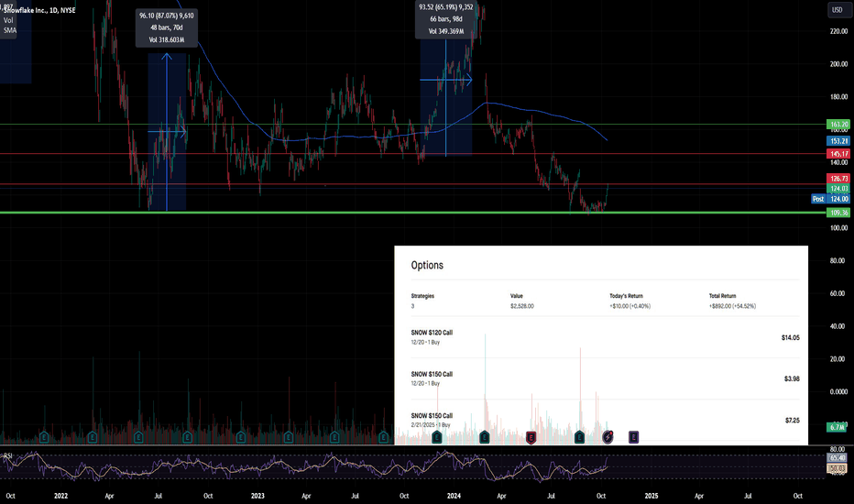Click the 180.00 price axis label

[838, 97]
